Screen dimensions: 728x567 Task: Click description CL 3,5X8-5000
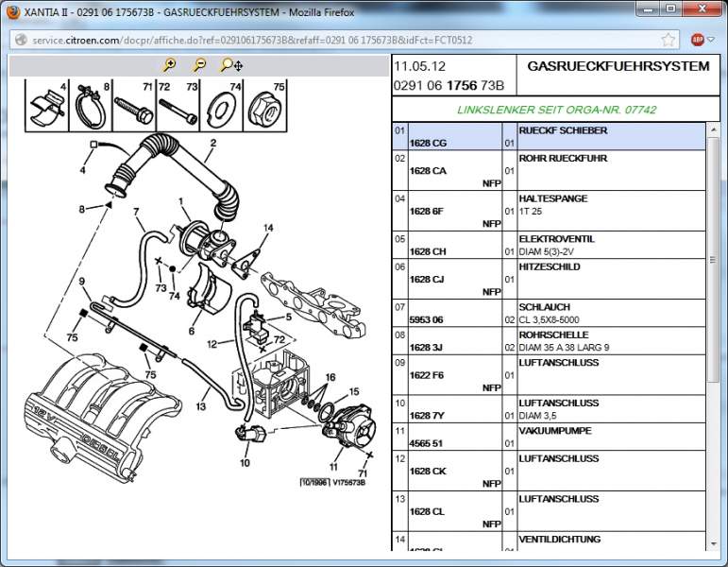[550, 319]
